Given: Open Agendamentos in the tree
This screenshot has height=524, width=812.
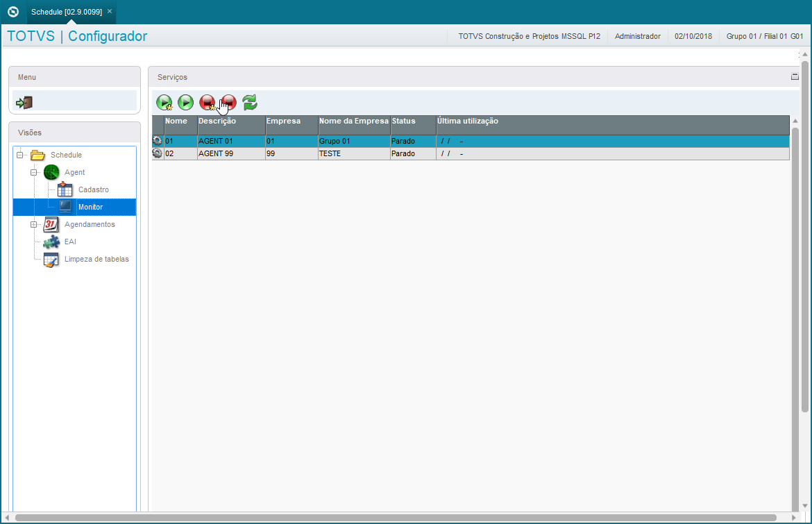Looking at the screenshot, I should coord(90,224).
